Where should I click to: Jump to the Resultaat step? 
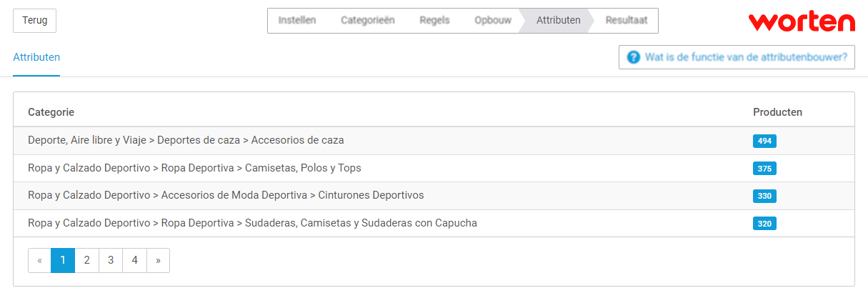(626, 20)
